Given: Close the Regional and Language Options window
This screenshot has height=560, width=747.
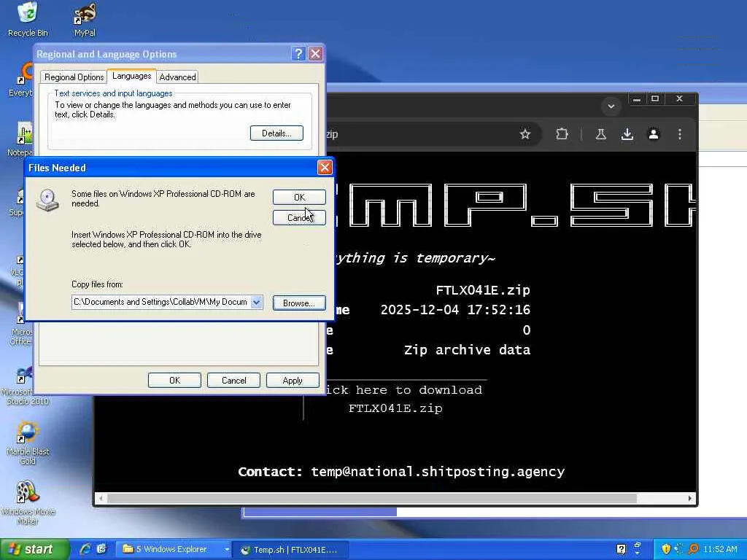Looking at the screenshot, I should (315, 54).
